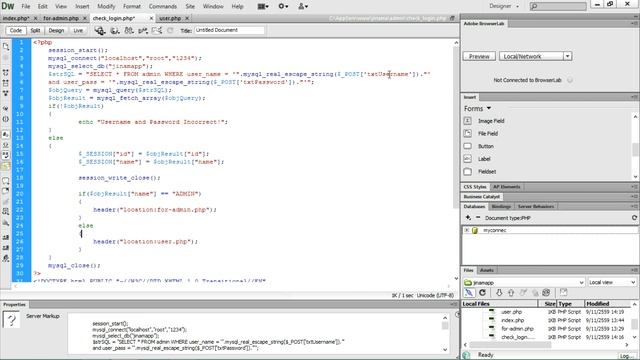Switch to the AP Elements panel tab
The height and width of the screenshot is (360, 640).
(x=507, y=187)
